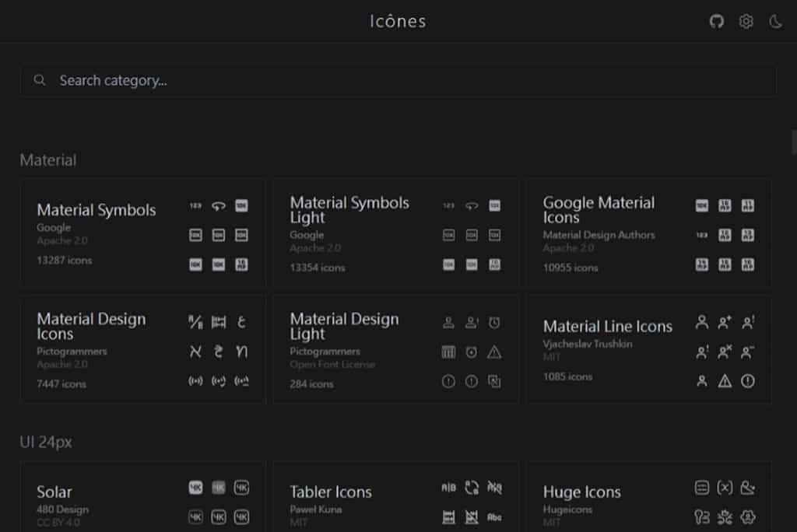Image resolution: width=797 pixels, height=532 pixels.
Task: Open the Material Symbols Light collection
Action: (349, 210)
